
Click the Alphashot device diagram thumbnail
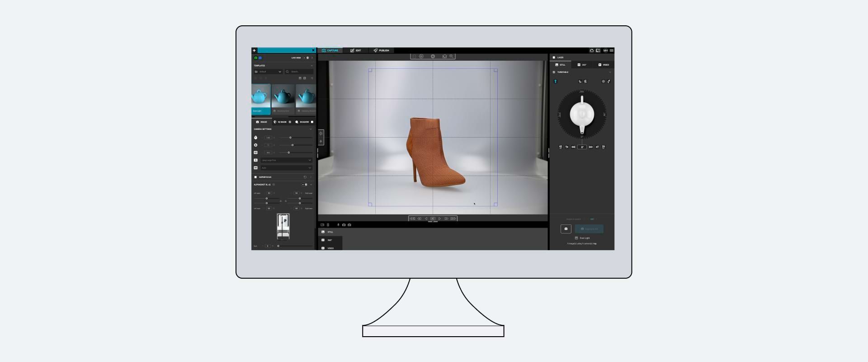[x=283, y=226]
